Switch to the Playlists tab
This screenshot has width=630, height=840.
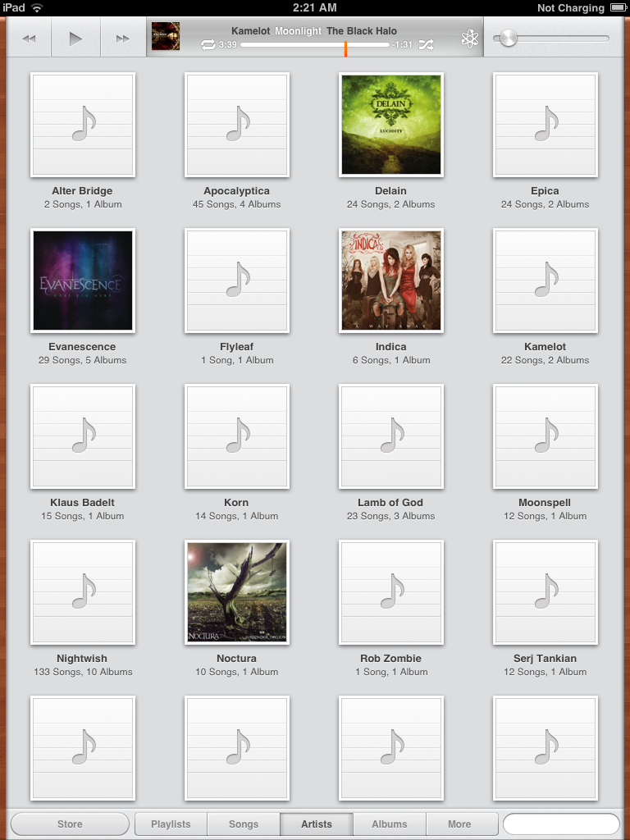point(171,824)
